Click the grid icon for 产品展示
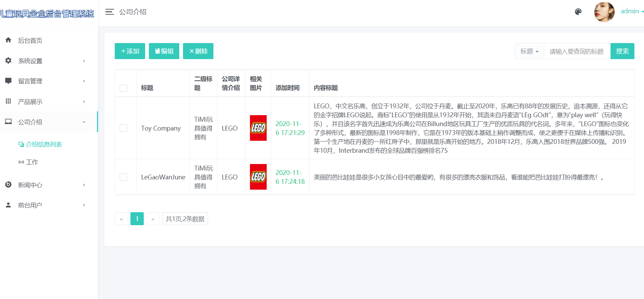Viewport: 644px width, 299px height. pyautogui.click(x=9, y=101)
